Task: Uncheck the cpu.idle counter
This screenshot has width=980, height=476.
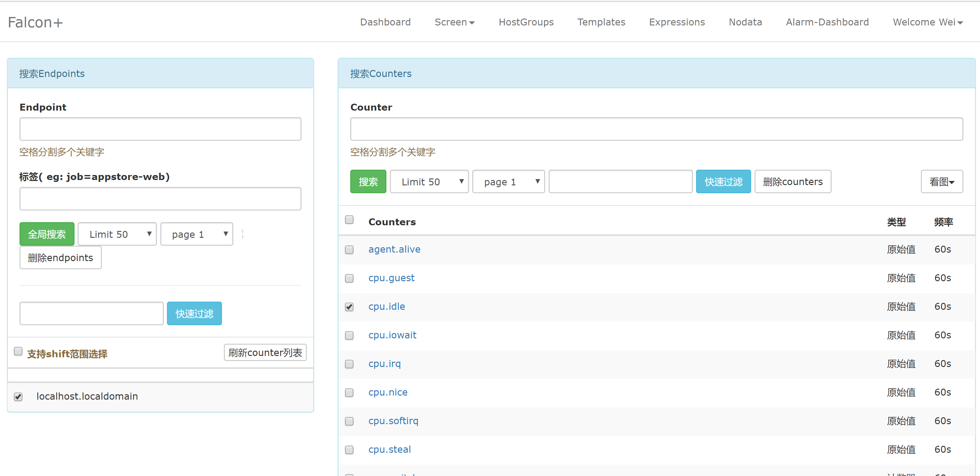Action: (x=349, y=307)
